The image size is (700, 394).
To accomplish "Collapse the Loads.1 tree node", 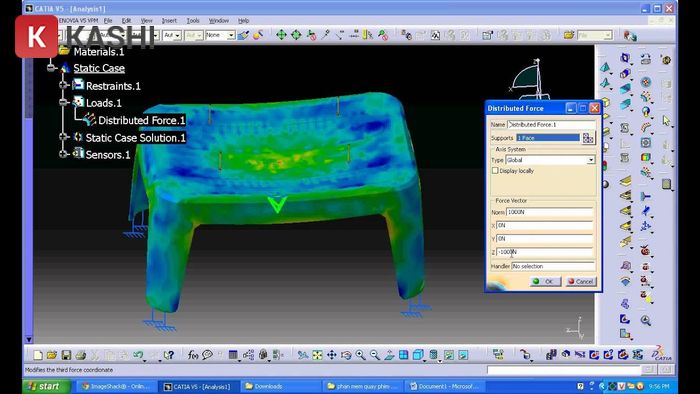I will click(x=64, y=102).
